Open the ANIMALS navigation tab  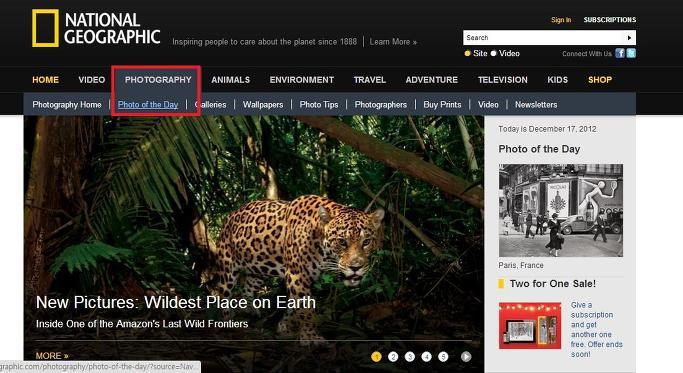[x=230, y=80]
